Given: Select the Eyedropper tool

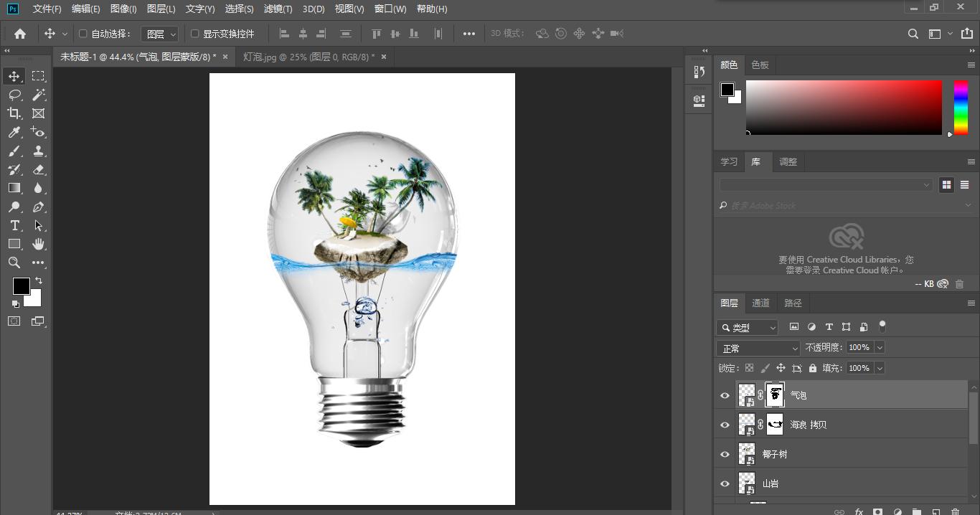Looking at the screenshot, I should [14, 132].
